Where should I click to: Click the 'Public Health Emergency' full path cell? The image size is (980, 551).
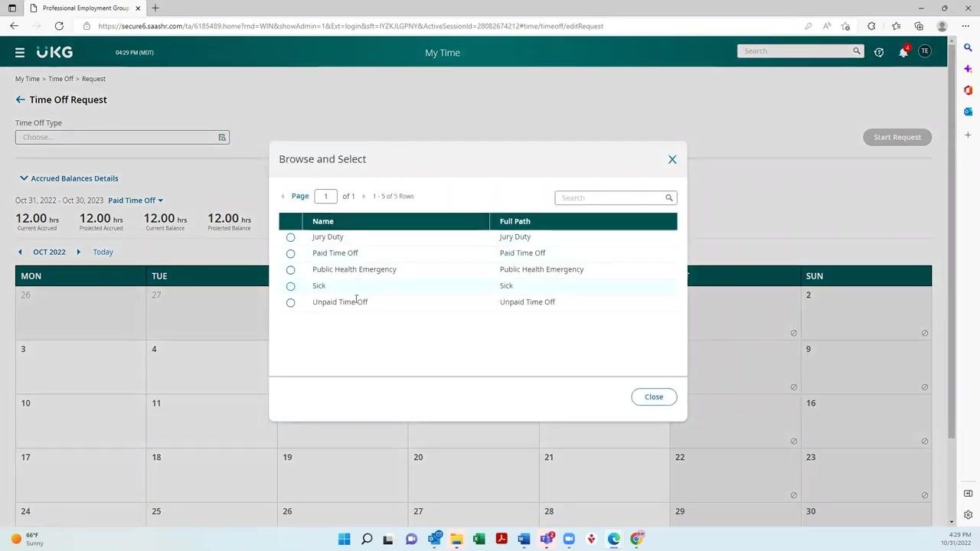click(541, 269)
